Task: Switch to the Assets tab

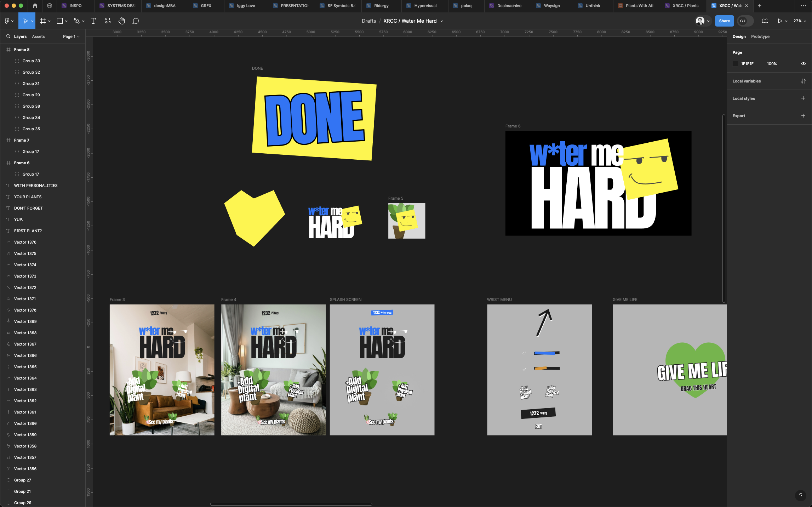Action: tap(38, 36)
